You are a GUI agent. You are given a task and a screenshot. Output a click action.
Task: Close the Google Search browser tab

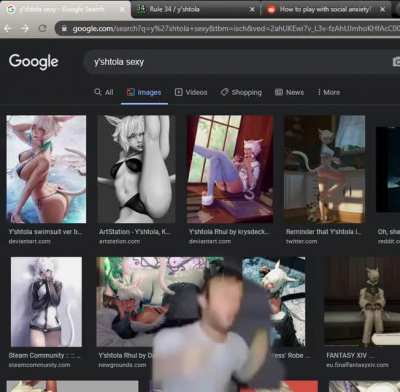[122, 9]
